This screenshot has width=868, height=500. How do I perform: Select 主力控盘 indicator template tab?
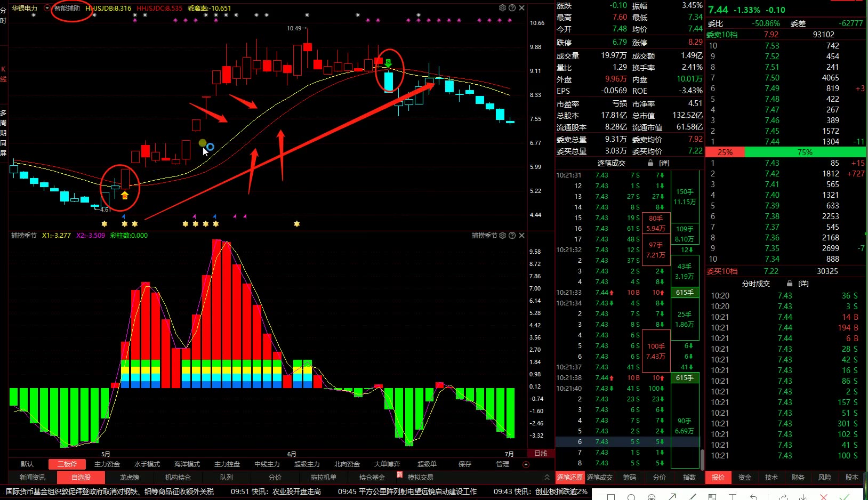point(227,464)
